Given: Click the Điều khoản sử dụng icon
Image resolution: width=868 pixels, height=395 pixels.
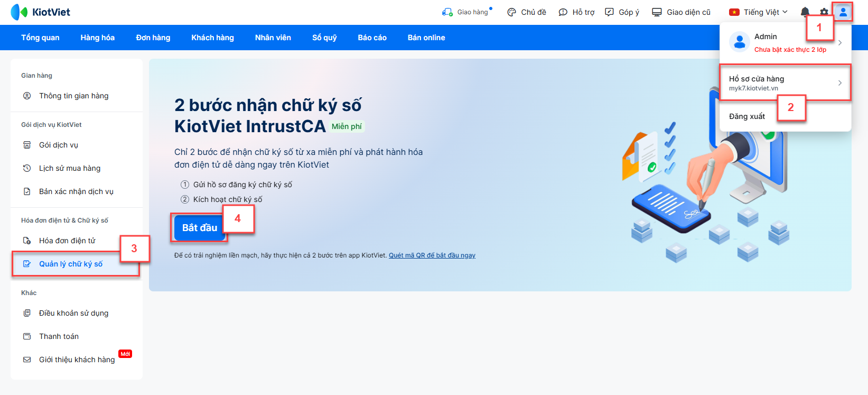Looking at the screenshot, I should click(x=27, y=313).
